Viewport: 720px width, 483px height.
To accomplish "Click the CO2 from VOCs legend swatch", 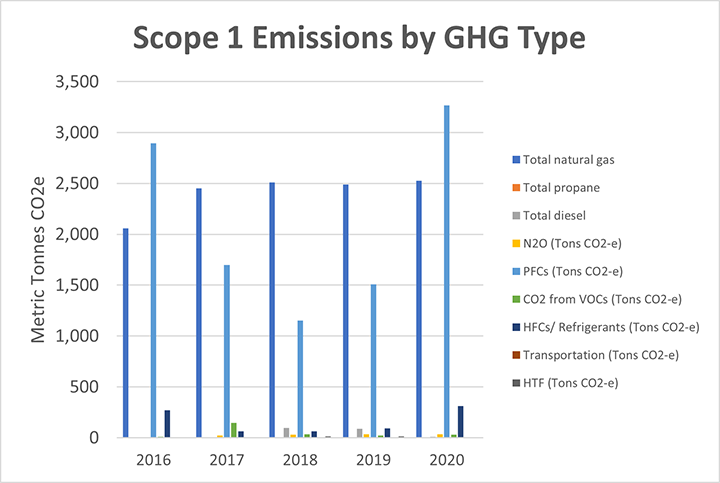I will click(515, 299).
